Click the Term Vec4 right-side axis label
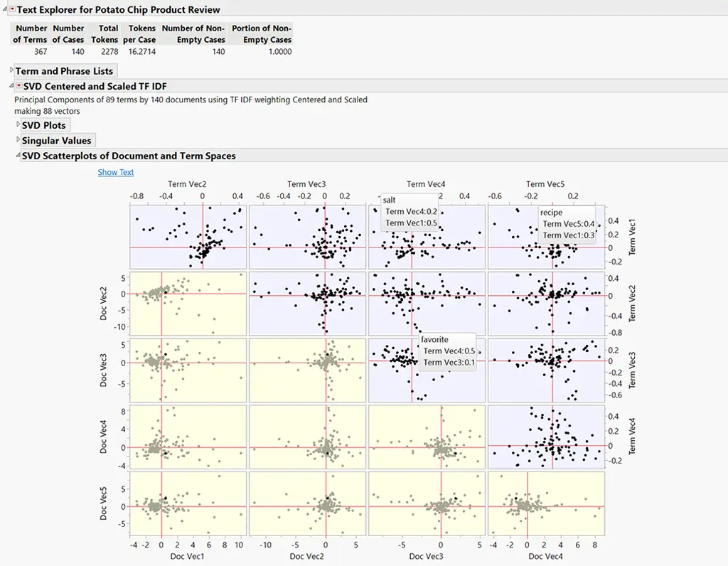728x566 pixels. [x=633, y=436]
